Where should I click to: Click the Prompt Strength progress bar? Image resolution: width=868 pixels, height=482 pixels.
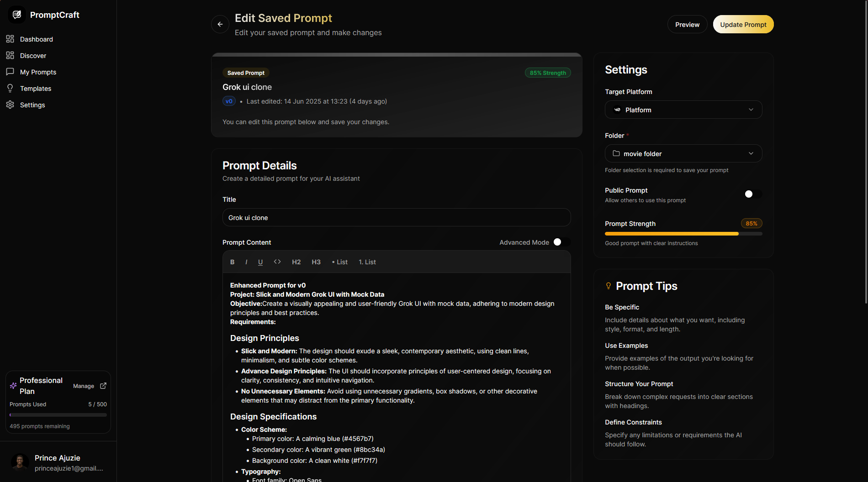pos(683,234)
